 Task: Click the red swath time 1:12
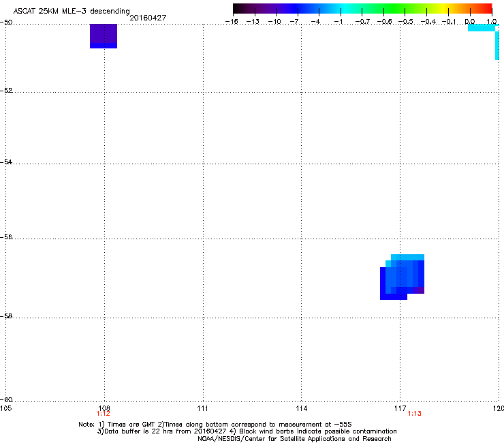pos(103,414)
